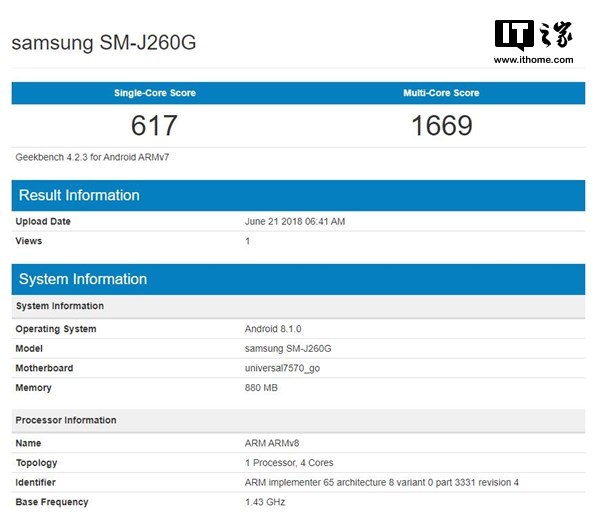The width and height of the screenshot is (600, 524).
Task: Click the 'Multi-Core Score' header
Action: click(x=441, y=93)
